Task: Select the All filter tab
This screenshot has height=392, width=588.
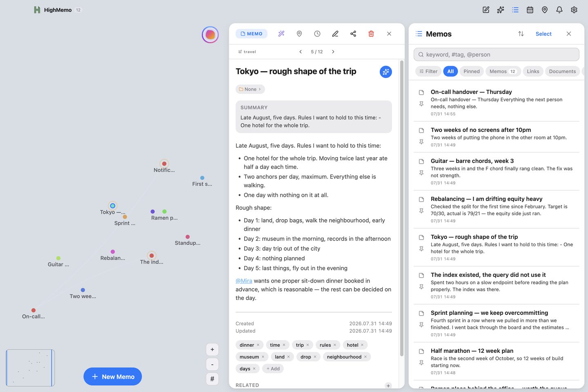Action: coord(450,71)
